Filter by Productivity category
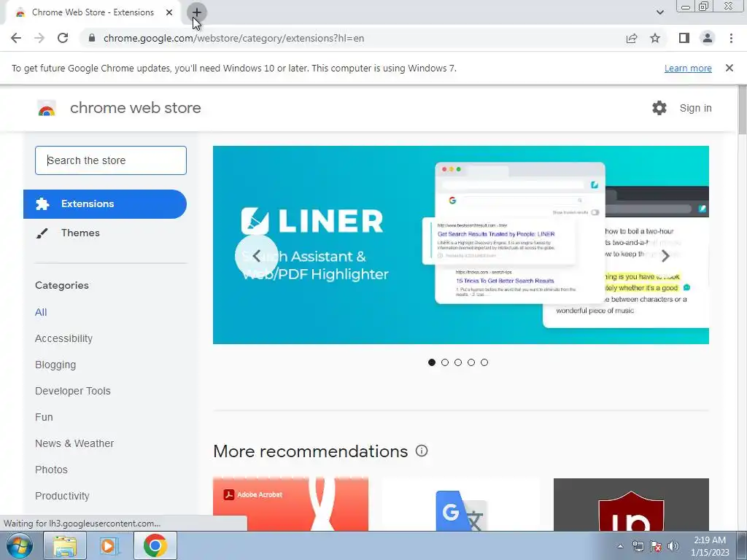 pos(62,496)
